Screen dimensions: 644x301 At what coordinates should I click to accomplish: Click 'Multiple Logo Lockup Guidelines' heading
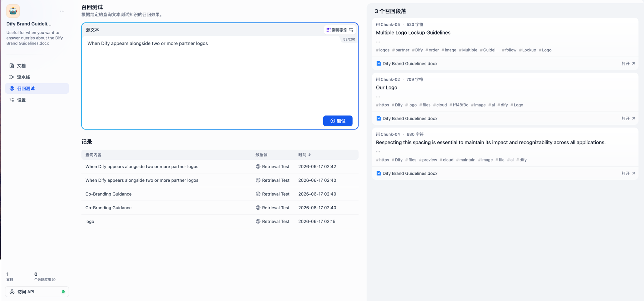[413, 32]
